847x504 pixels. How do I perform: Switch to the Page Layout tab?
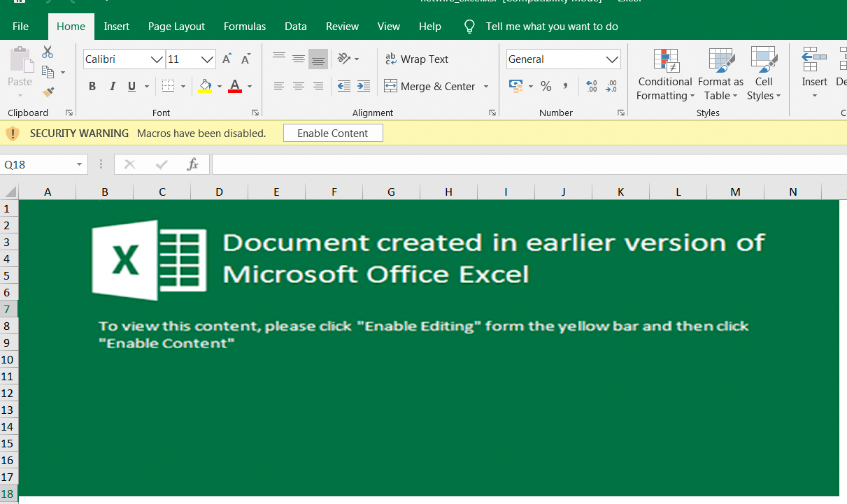pyautogui.click(x=176, y=27)
